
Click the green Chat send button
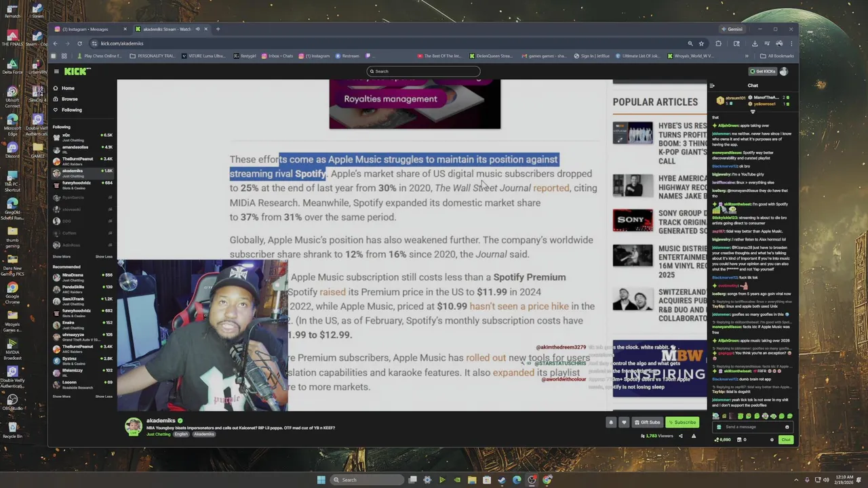[x=785, y=440]
